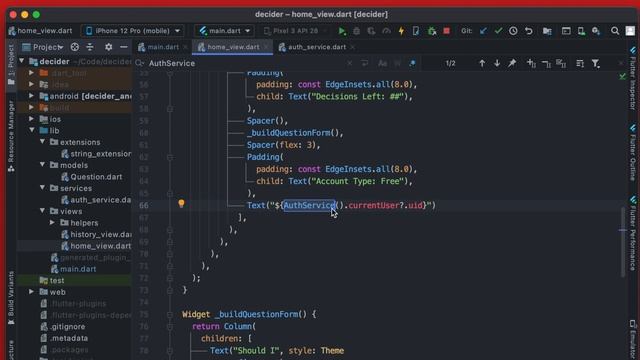This screenshot has height=360, width=640.
Task: Update project via Git blue arrow
Action: [483, 31]
